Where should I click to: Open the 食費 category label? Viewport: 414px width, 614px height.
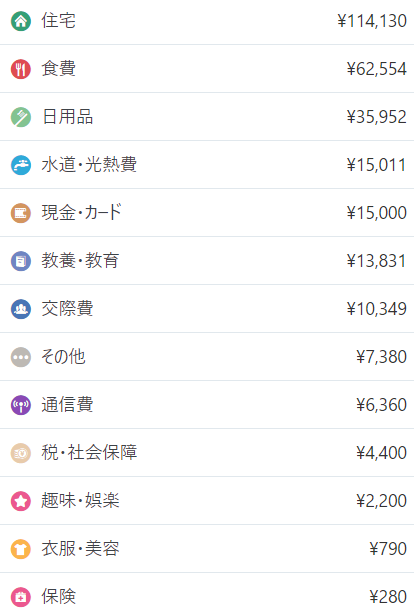point(59,69)
